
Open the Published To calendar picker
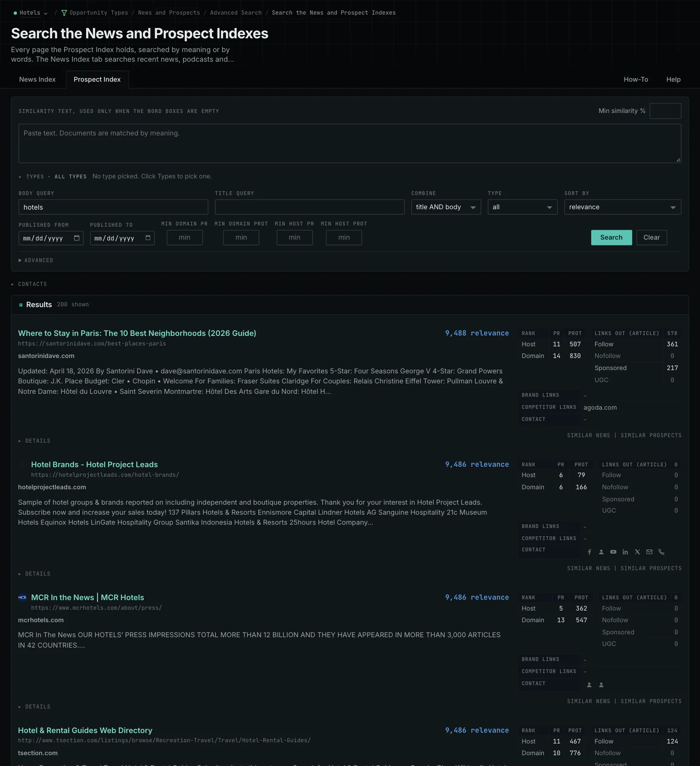148,238
